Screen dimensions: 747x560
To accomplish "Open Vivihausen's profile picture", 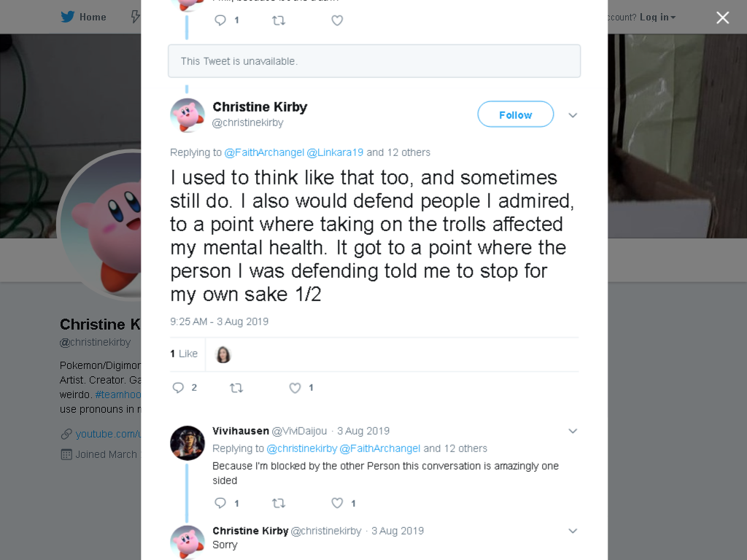I will (187, 443).
